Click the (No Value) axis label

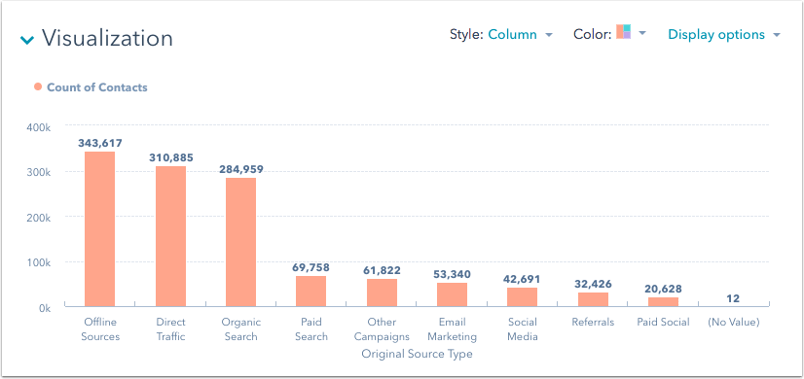pyautogui.click(x=733, y=322)
